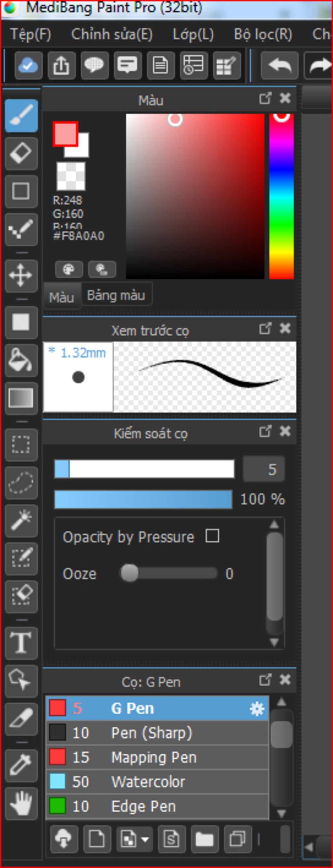
Task: Activate the Hand pan tool
Action: coord(21,804)
